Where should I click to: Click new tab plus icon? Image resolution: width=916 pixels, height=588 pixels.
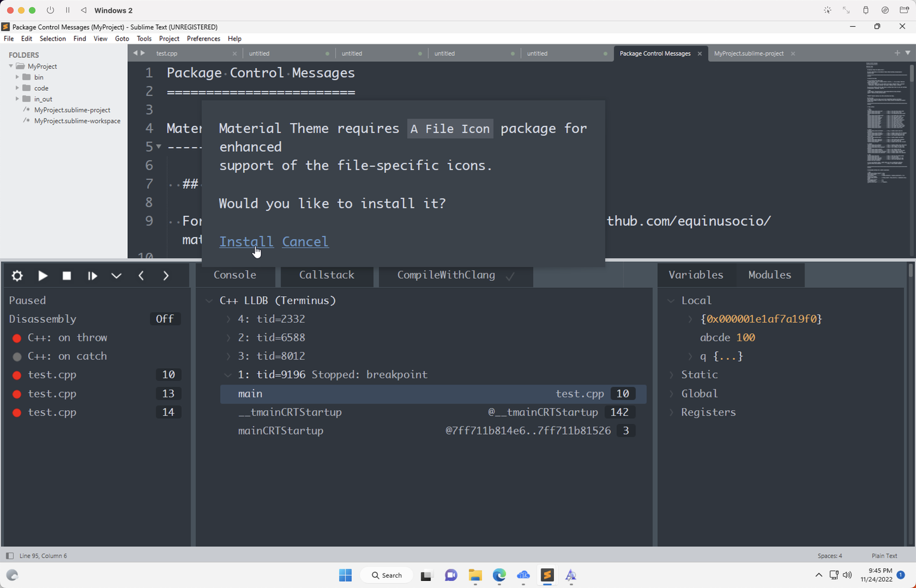(897, 53)
